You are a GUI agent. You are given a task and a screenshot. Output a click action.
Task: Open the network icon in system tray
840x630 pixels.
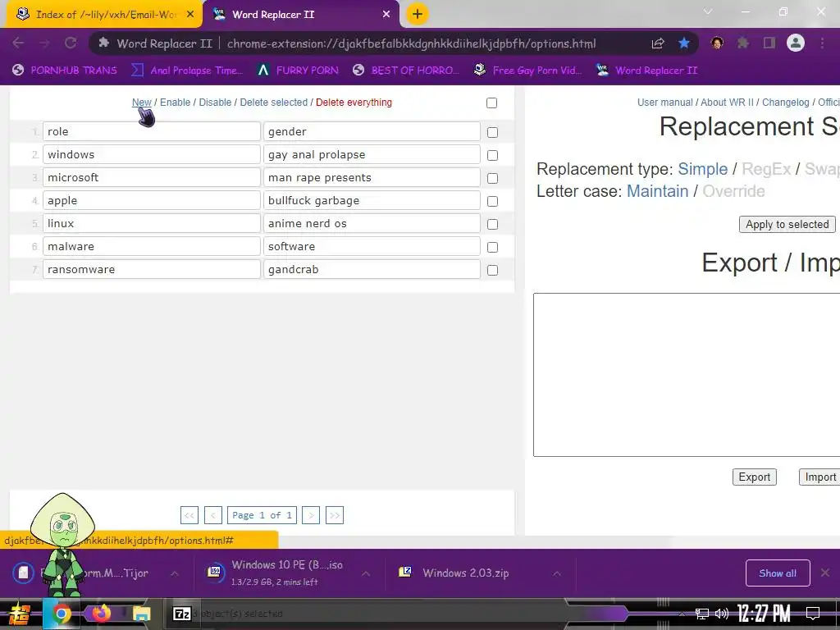[x=701, y=614]
